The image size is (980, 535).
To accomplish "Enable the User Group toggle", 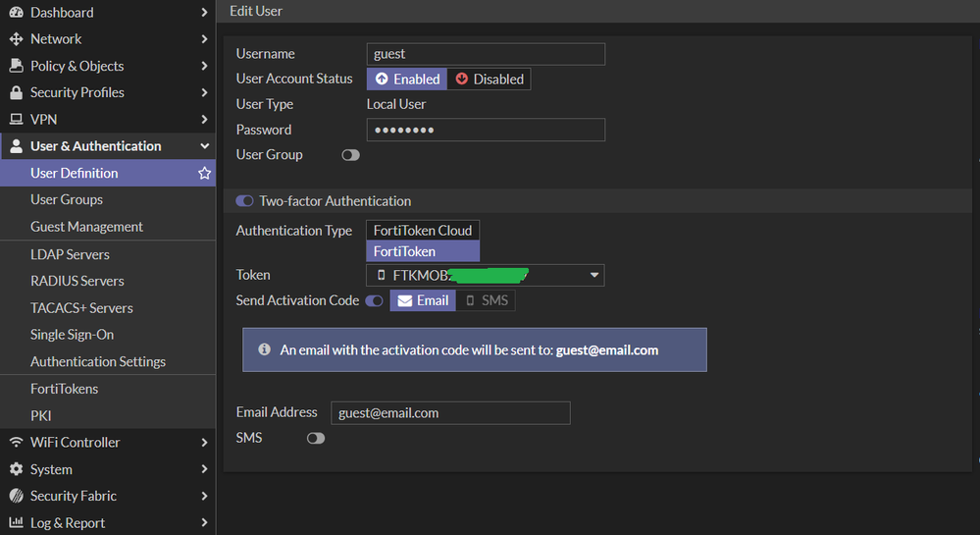I will [x=350, y=155].
